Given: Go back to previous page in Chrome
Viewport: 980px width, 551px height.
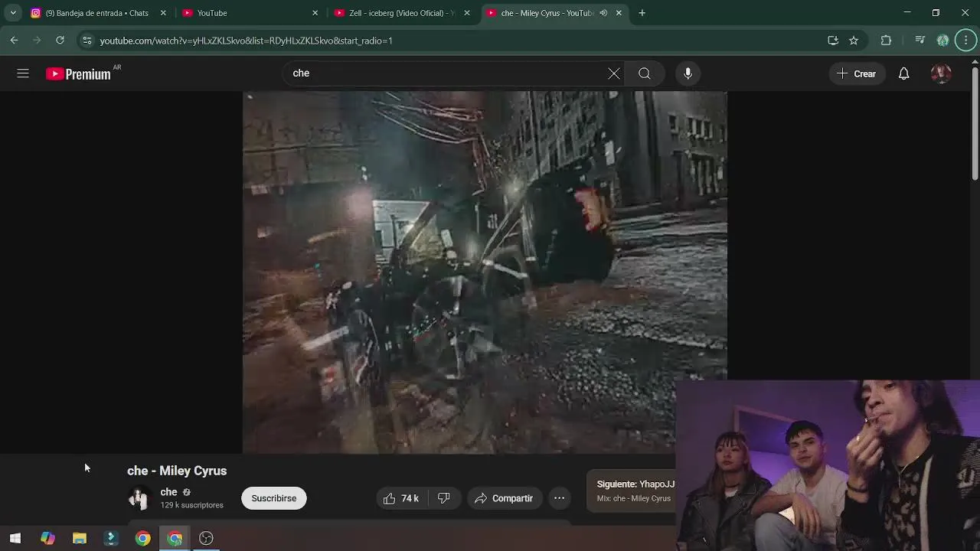Looking at the screenshot, I should [x=15, y=41].
